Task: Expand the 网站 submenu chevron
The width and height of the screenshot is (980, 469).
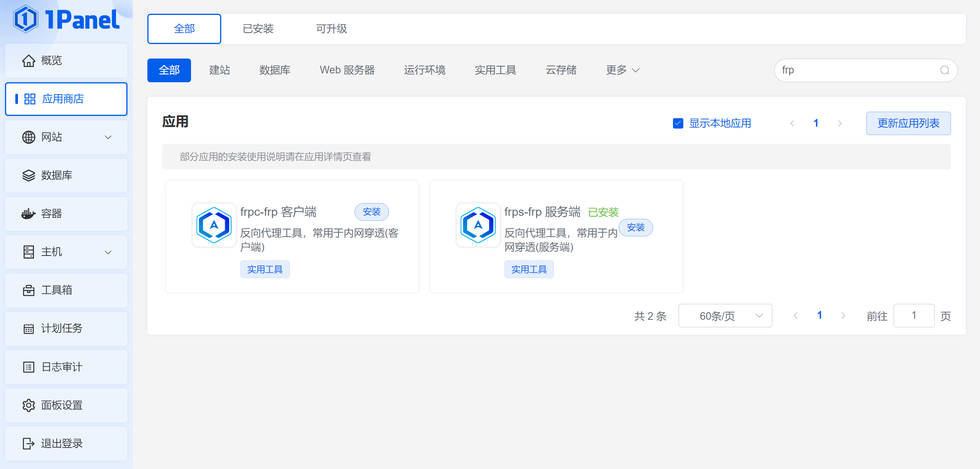Action: (x=108, y=137)
